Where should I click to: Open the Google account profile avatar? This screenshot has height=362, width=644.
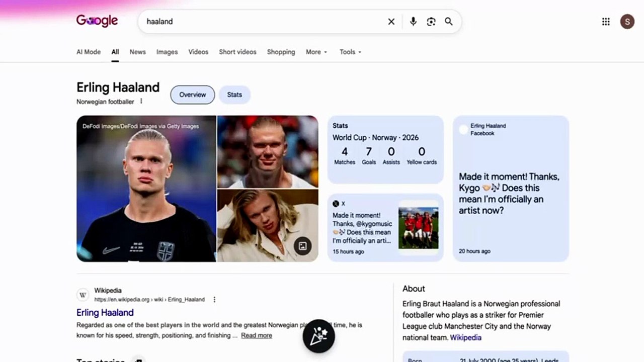click(627, 22)
